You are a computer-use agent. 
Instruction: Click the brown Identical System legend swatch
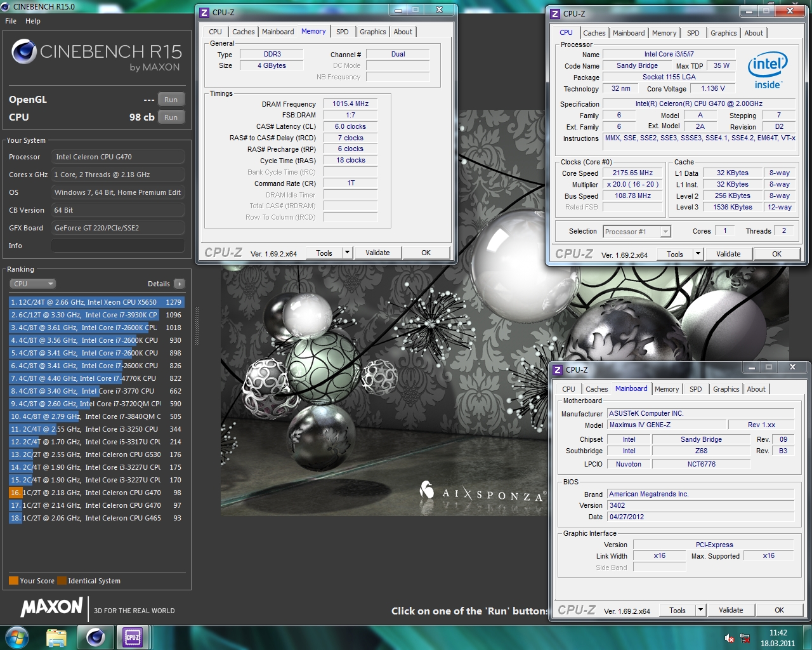click(62, 581)
